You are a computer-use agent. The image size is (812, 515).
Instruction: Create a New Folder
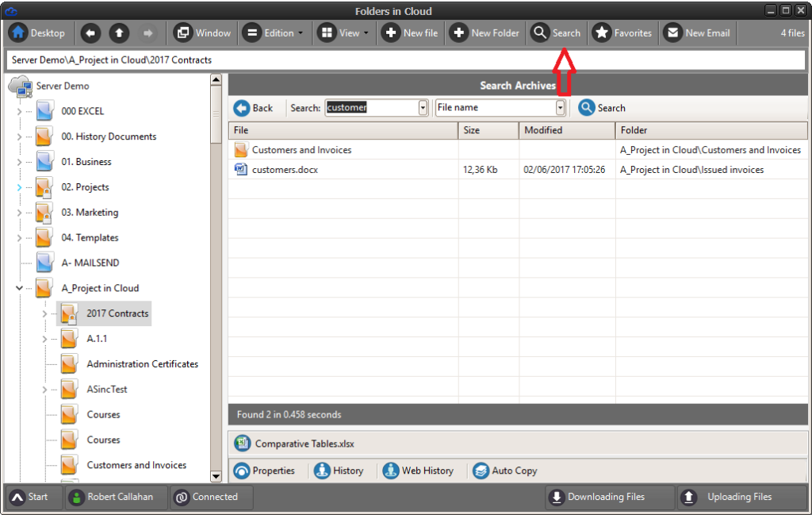click(485, 33)
